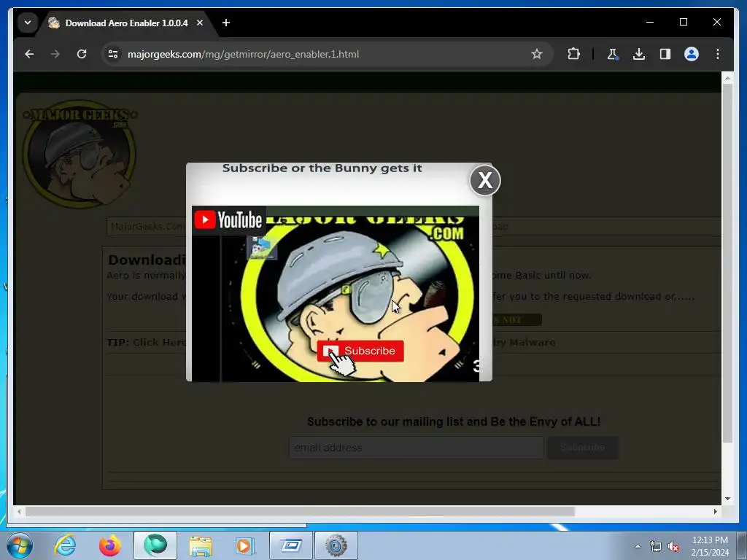
Task: Click the YouTube logo in the video
Action: tap(228, 220)
